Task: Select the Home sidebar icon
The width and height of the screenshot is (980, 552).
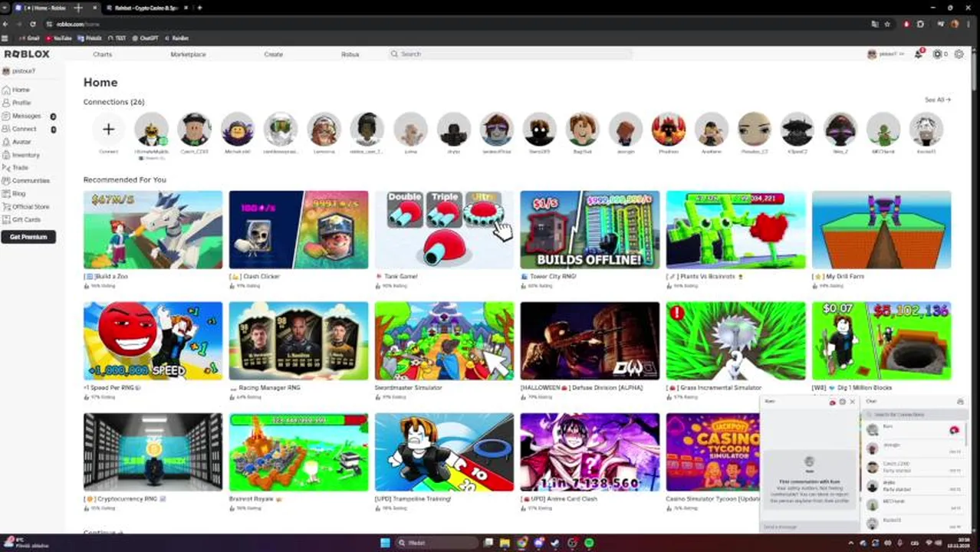Action: 6,90
